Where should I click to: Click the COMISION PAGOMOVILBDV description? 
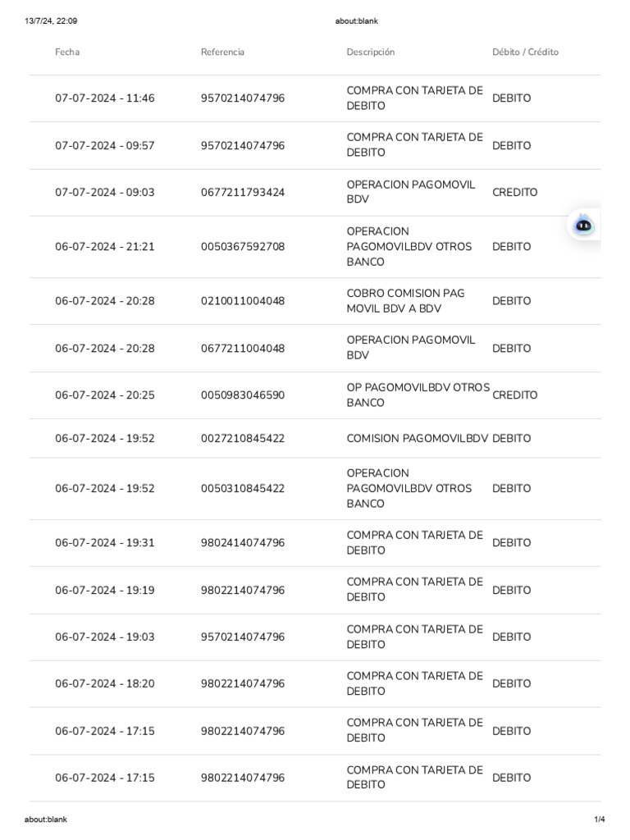(417, 439)
